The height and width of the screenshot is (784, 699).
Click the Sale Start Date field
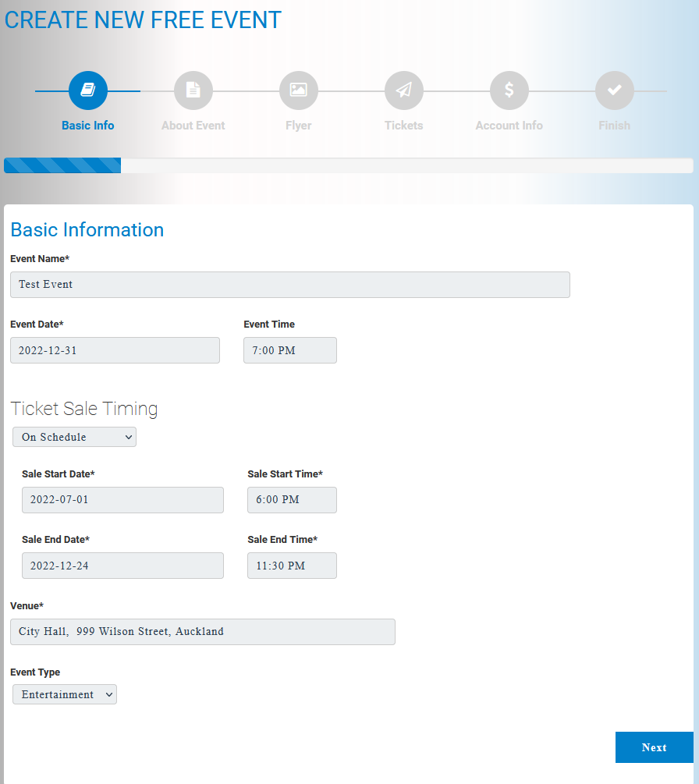coord(122,500)
